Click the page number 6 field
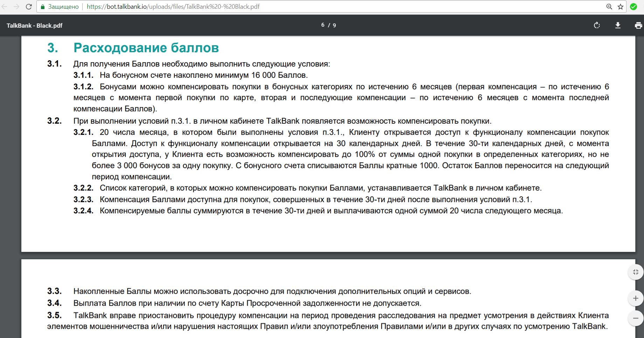 [323, 25]
